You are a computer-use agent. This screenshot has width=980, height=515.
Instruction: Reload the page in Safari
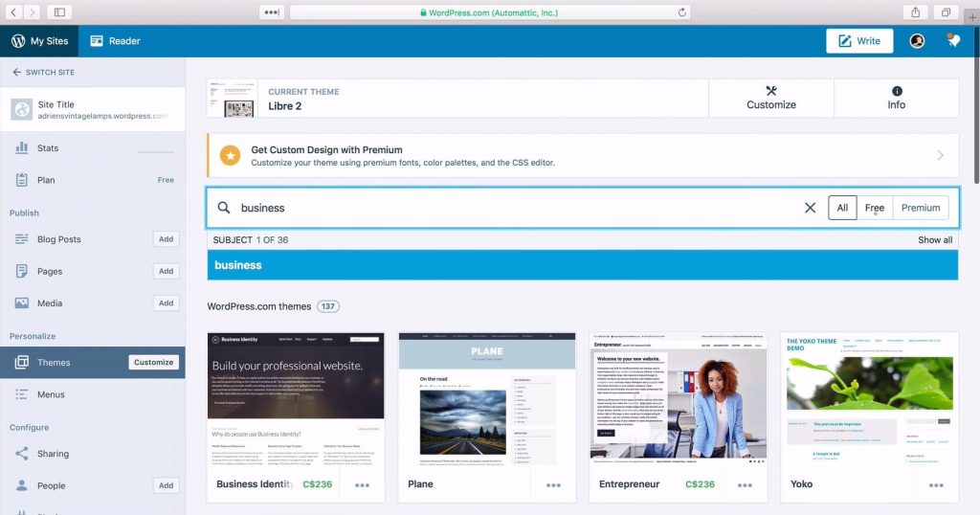tap(681, 11)
